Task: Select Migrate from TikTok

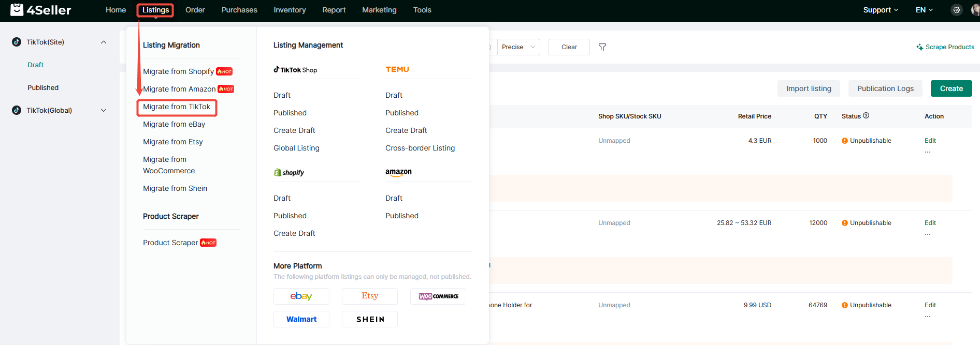Action: tap(177, 107)
